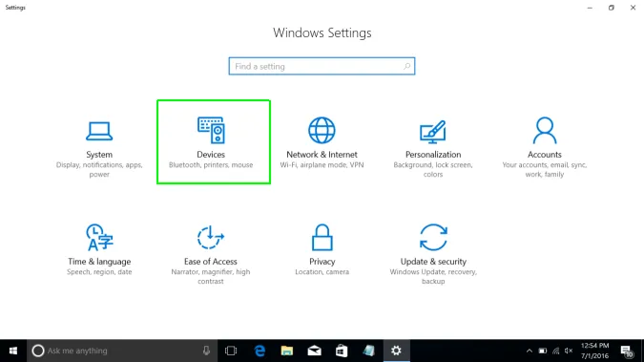Close the Settings window

point(633,8)
